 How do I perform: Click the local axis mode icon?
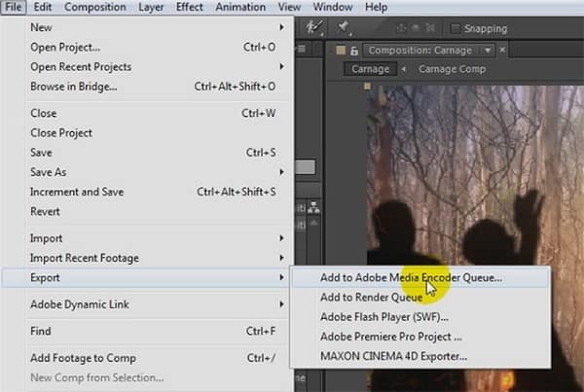[401, 28]
